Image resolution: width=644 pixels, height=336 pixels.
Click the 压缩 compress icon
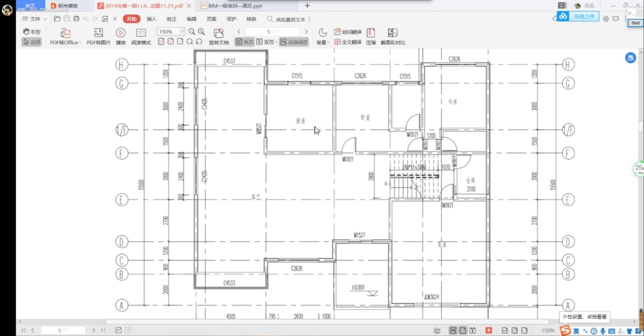click(371, 33)
